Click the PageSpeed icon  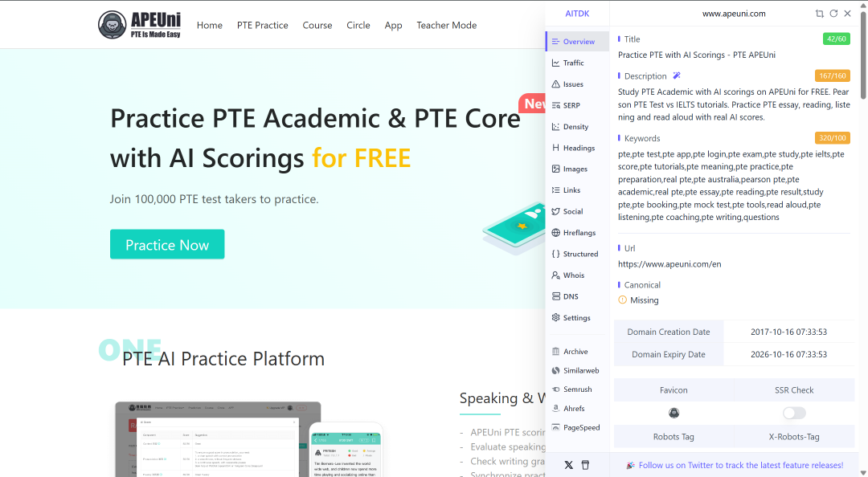pos(556,427)
